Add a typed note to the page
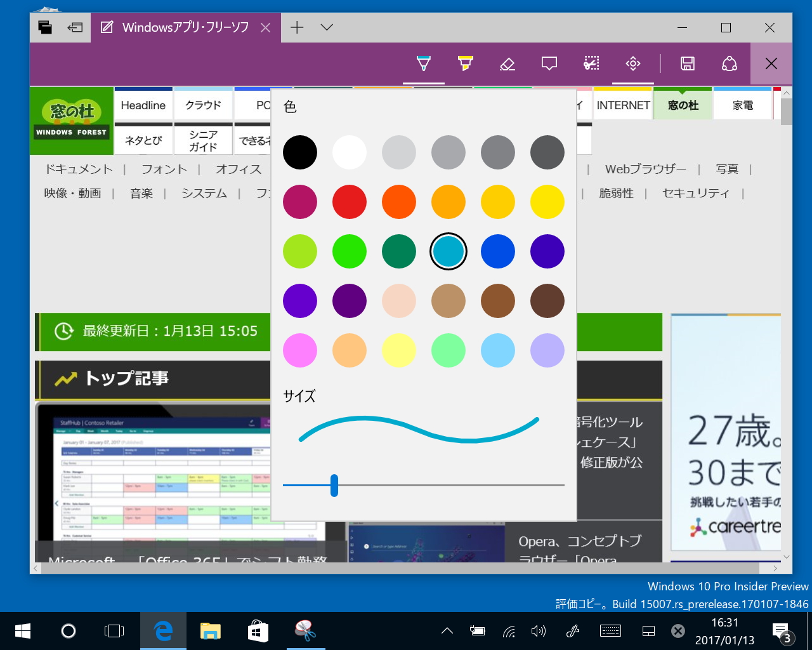Viewport: 812px width, 650px height. (x=549, y=63)
